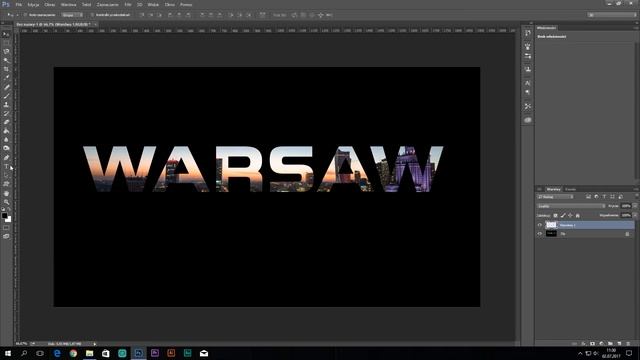This screenshot has width=640, height=360.
Task: Select the Zoom tool
Action: tap(6, 202)
